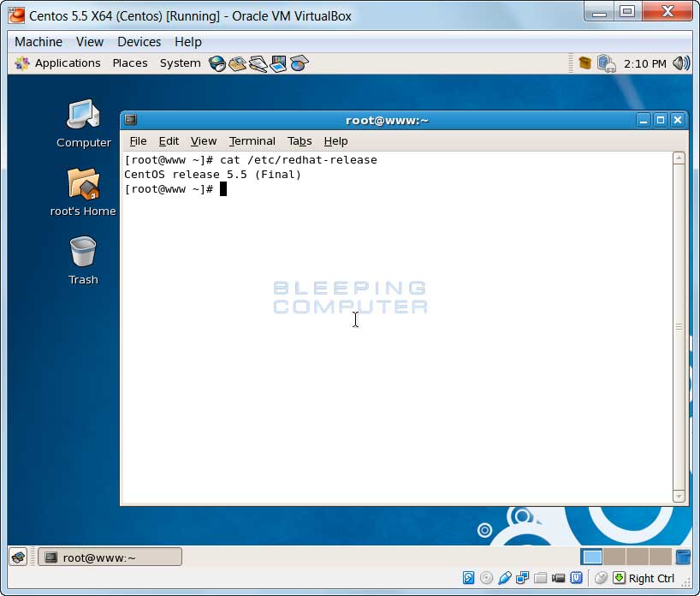700x596 pixels.
Task: Close the root@www:~ terminal window
Action: 678,120
